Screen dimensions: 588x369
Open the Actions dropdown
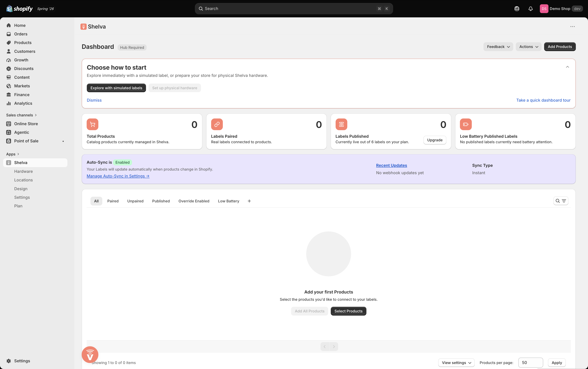529,47
